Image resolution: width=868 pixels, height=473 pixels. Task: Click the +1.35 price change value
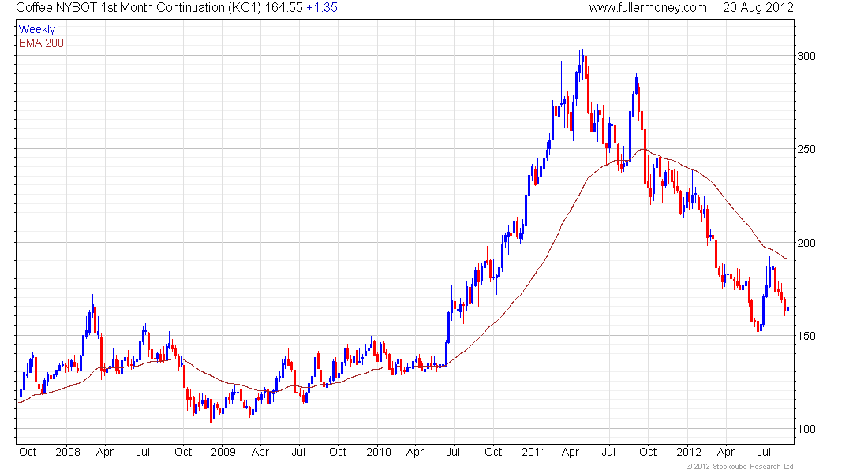pyautogui.click(x=321, y=8)
